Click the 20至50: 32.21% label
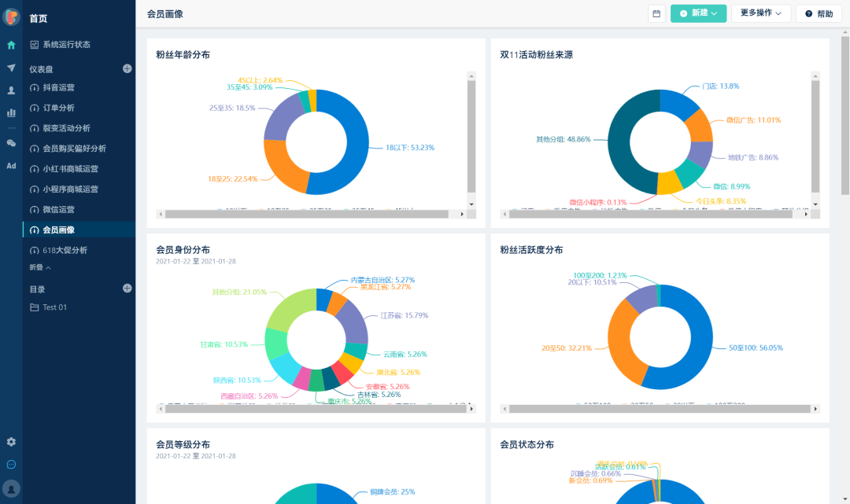850x504 pixels. 567,348
